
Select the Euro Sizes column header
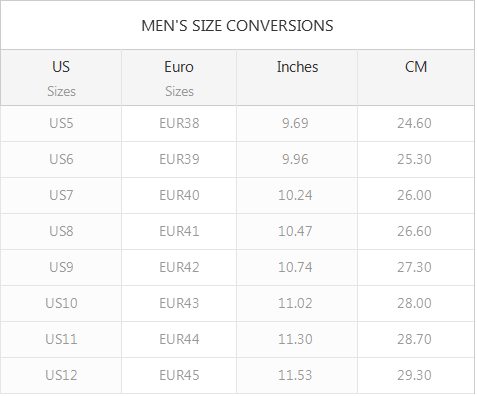point(179,78)
